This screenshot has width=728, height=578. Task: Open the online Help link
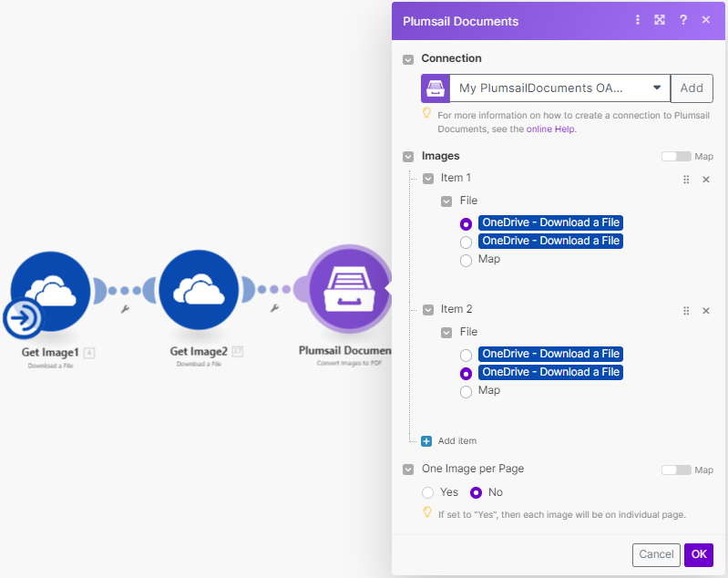point(550,129)
